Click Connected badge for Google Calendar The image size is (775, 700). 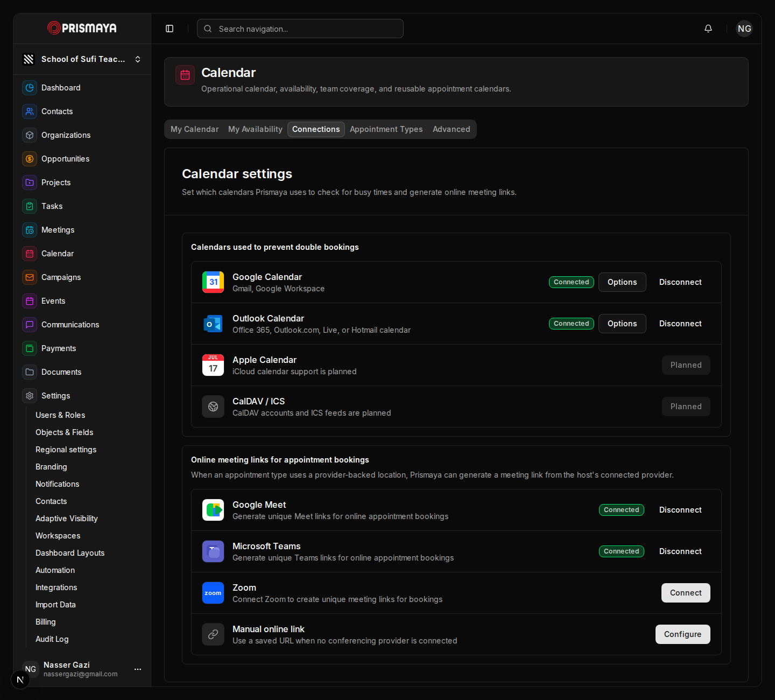click(572, 282)
